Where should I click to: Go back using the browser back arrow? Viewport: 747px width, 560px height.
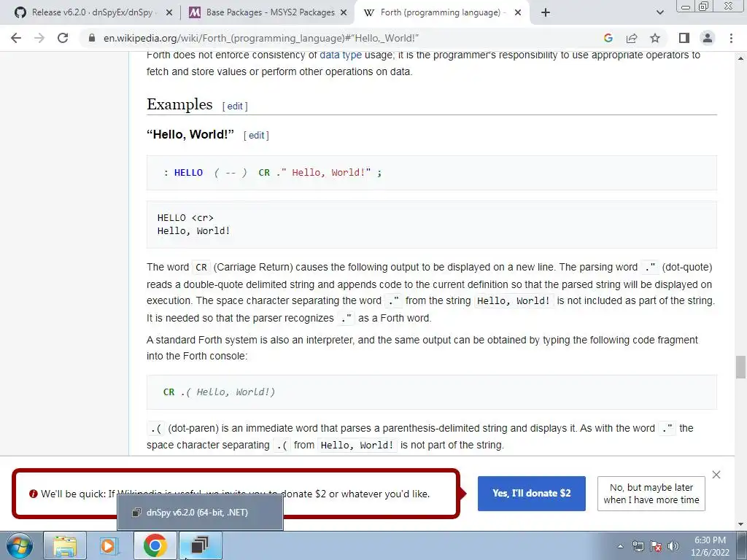tap(16, 38)
